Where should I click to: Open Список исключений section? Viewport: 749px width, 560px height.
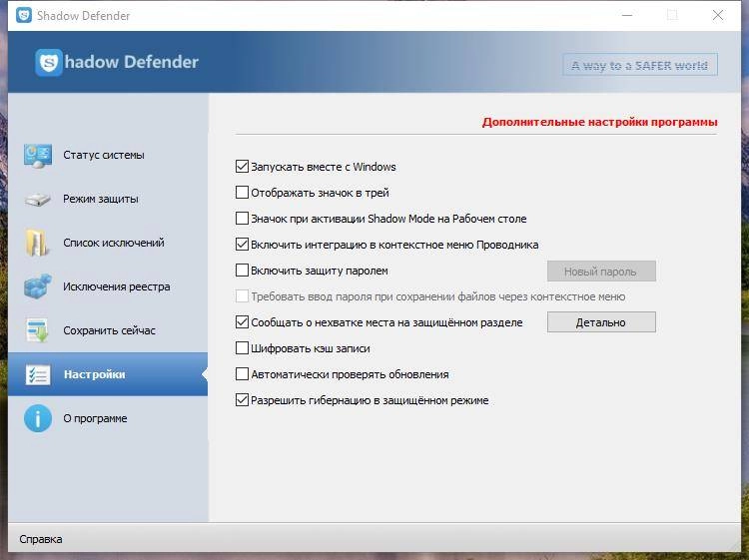click(108, 243)
